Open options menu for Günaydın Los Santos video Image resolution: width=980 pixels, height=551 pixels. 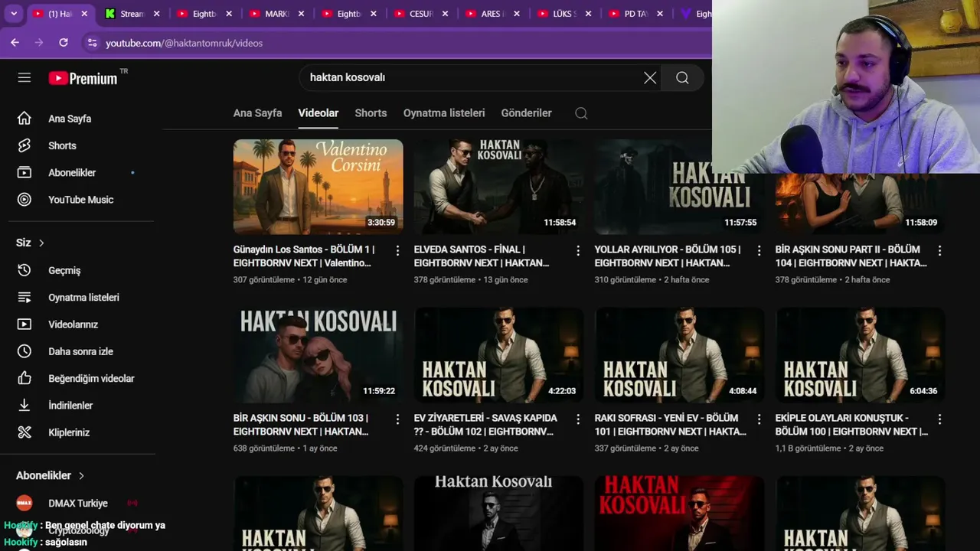click(397, 250)
